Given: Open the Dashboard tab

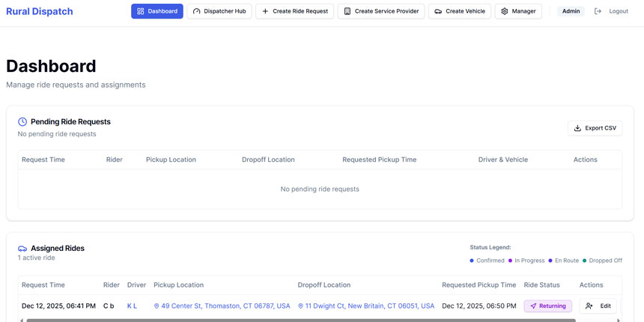Looking at the screenshot, I should click(x=157, y=11).
